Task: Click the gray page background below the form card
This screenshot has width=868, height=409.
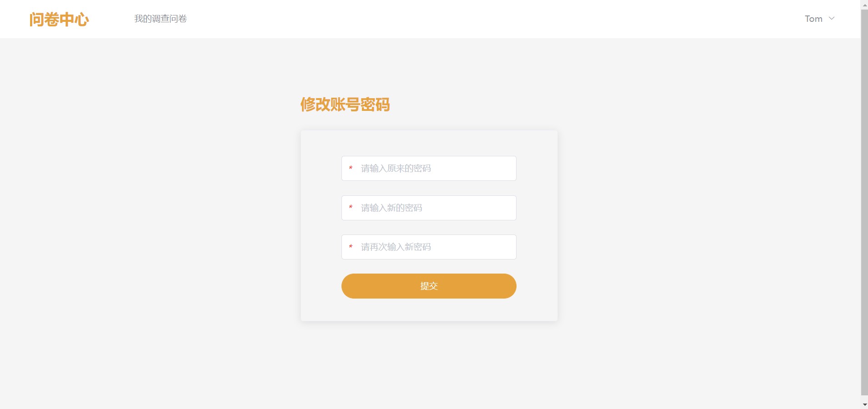Action: 429,364
